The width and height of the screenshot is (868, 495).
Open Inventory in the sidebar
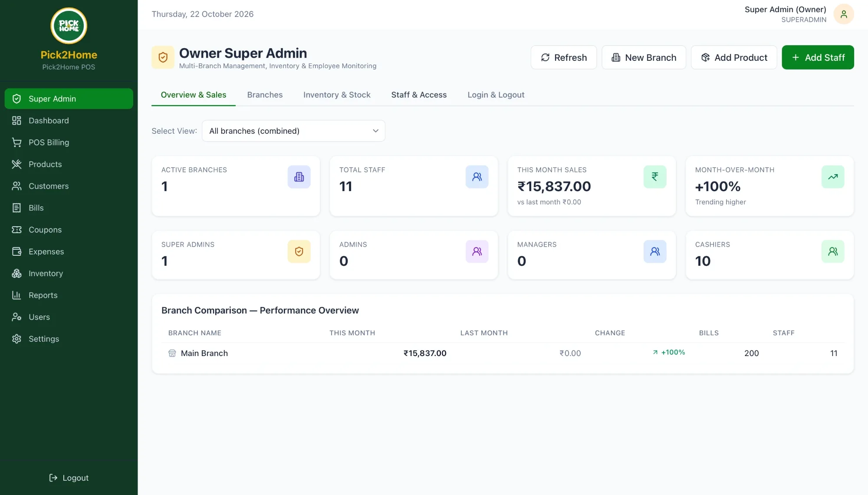click(x=69, y=273)
